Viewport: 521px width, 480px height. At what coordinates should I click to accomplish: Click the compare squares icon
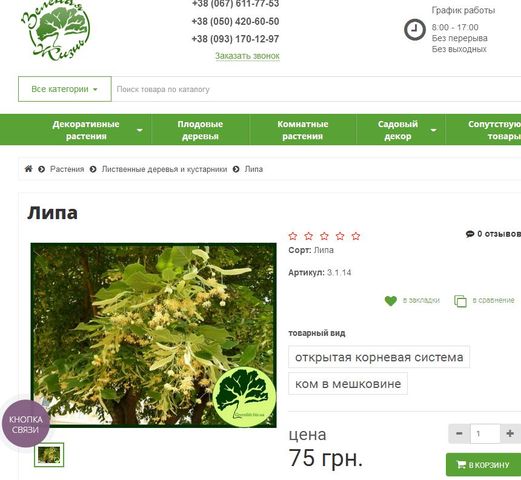(x=460, y=301)
